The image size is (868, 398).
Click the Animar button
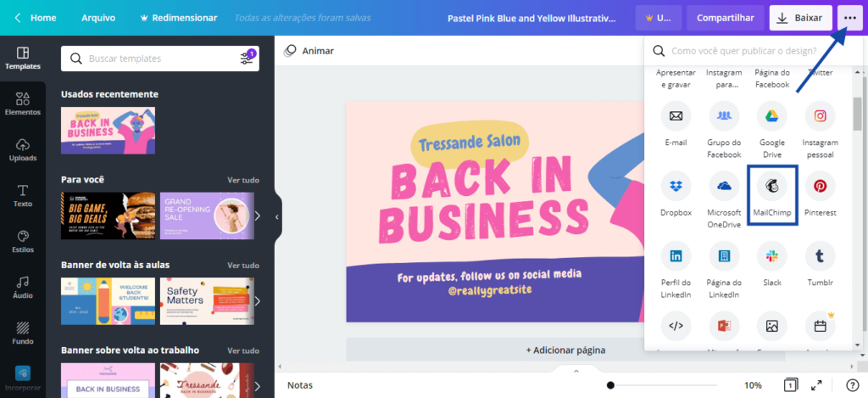tap(309, 51)
